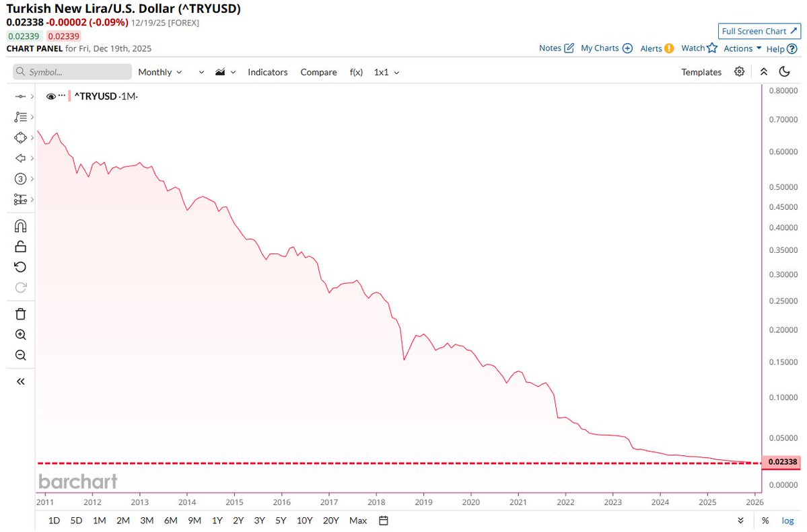Redo the chart action
Image resolution: width=807 pixels, height=532 pixels.
click(20, 288)
